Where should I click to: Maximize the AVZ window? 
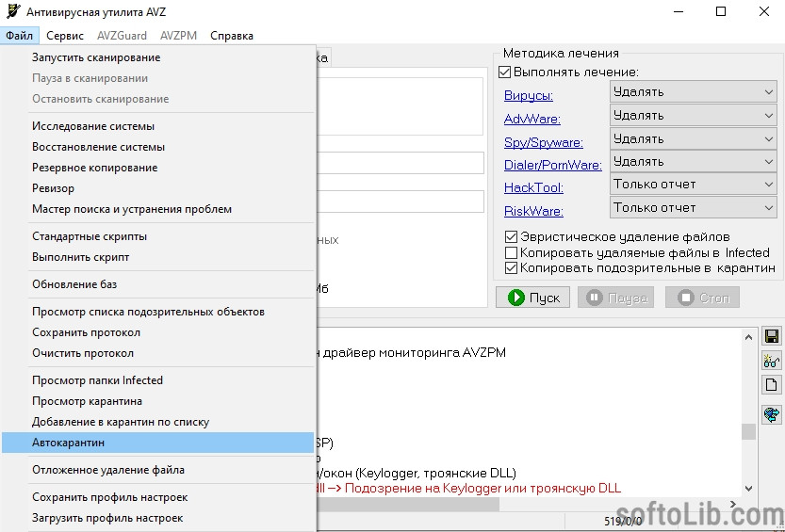(x=721, y=11)
